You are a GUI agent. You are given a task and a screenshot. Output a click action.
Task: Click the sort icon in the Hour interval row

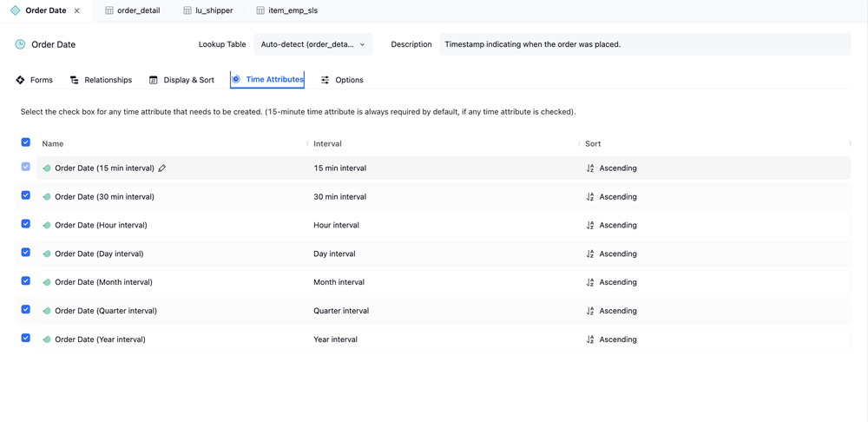coord(590,225)
